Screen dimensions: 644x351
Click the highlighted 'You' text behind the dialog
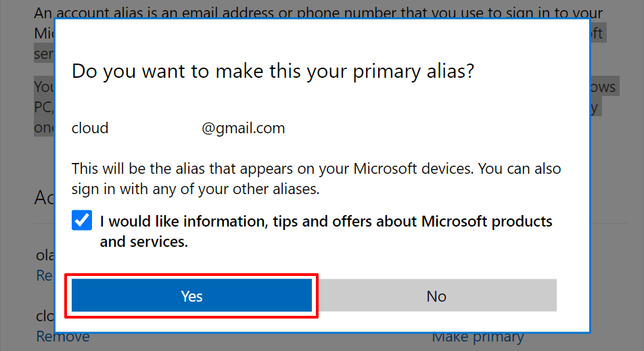pyautogui.click(x=45, y=87)
